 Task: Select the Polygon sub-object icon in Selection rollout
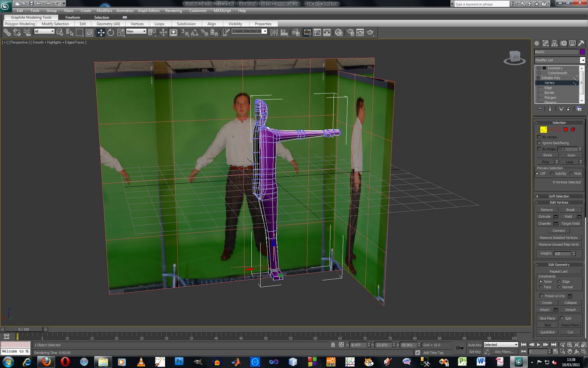pos(565,130)
